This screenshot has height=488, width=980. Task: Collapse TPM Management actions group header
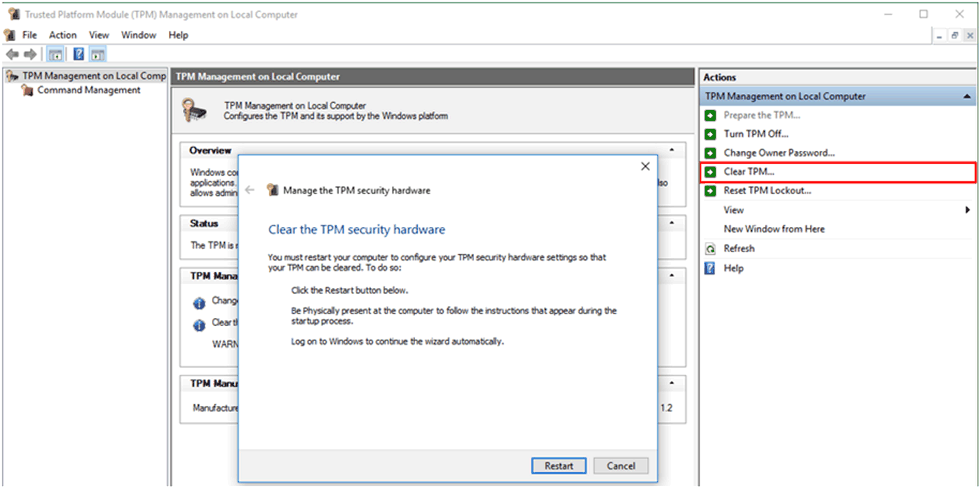click(x=967, y=96)
